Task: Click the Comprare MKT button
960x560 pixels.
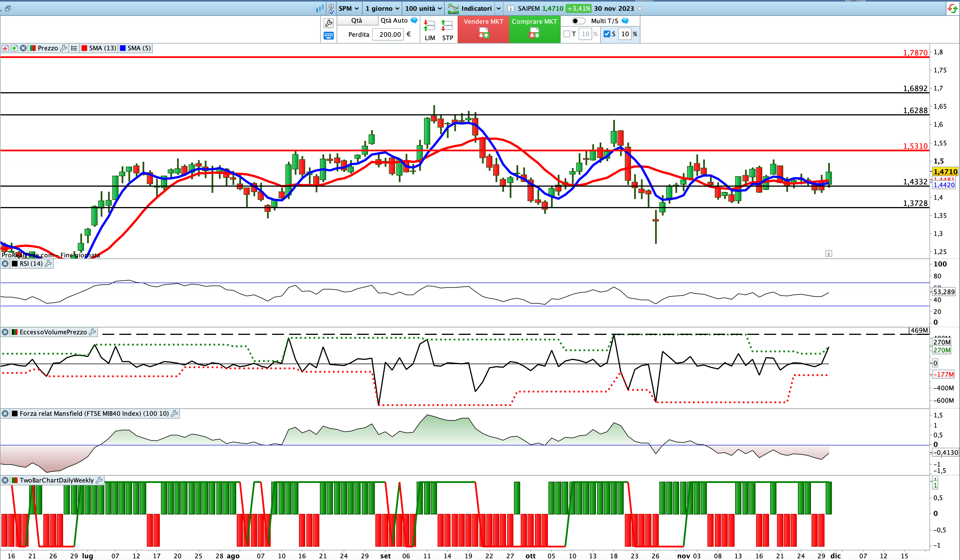Action: (x=535, y=29)
